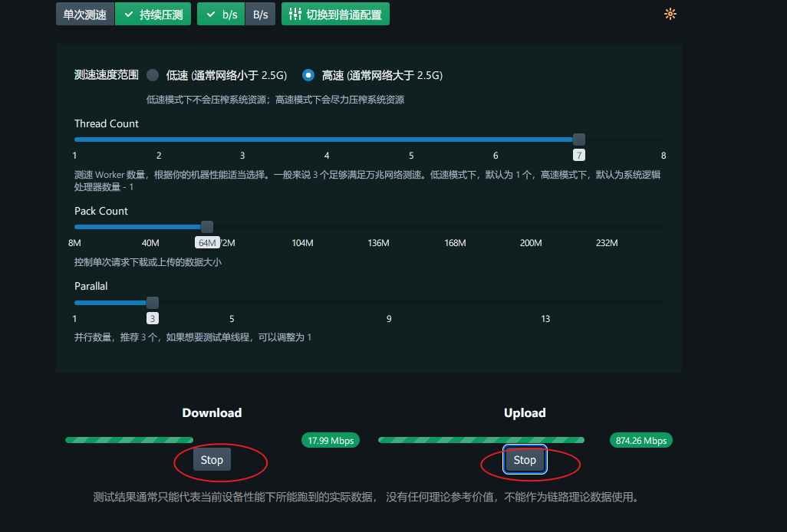This screenshot has width=787, height=532.
Task: Click the Parallal slider handle
Action: click(153, 302)
